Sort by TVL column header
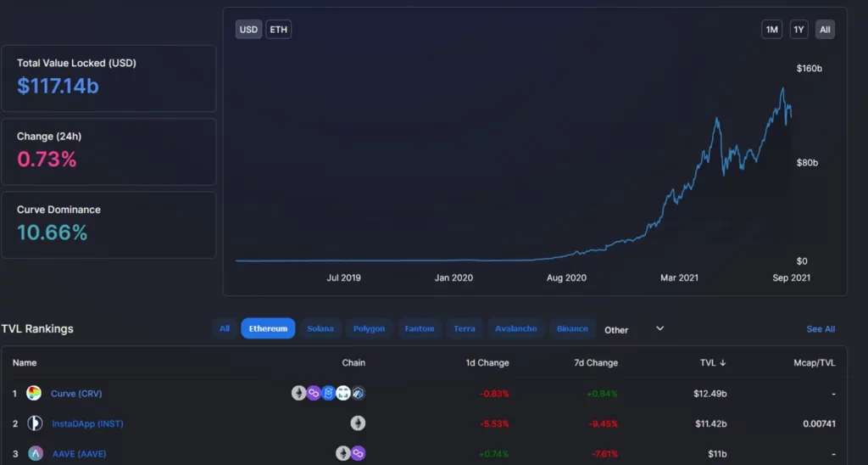868x465 pixels. 713,363
